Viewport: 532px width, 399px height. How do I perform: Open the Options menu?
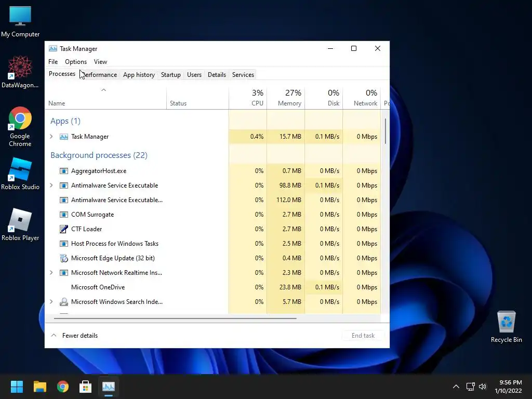click(x=76, y=62)
